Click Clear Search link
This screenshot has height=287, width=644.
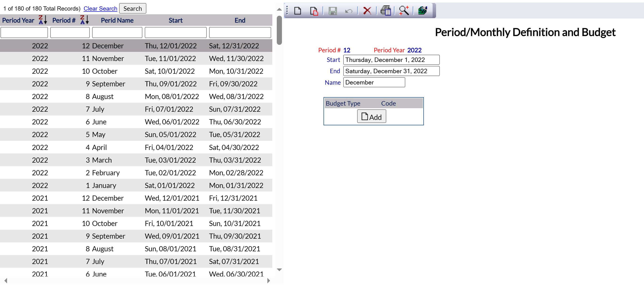(100, 8)
